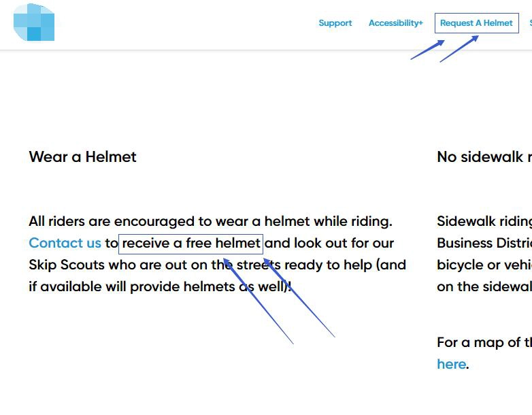Open the Accessibility+ menu item

(x=396, y=23)
